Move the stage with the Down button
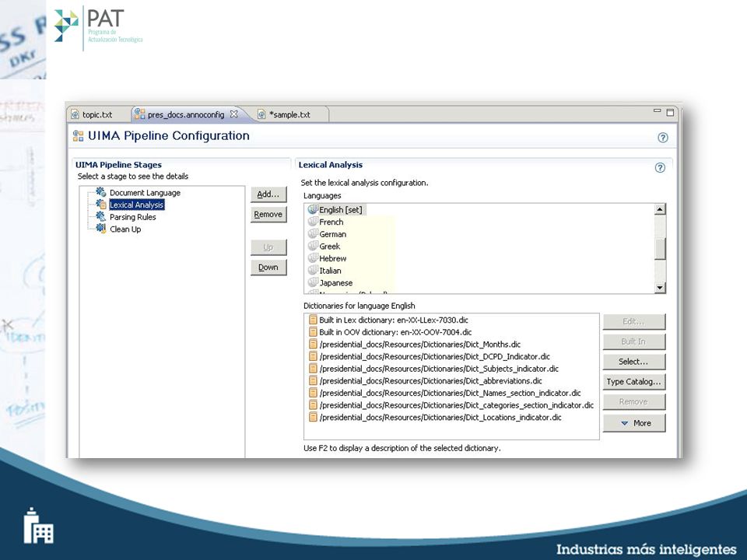747x560 pixels. tap(268, 267)
